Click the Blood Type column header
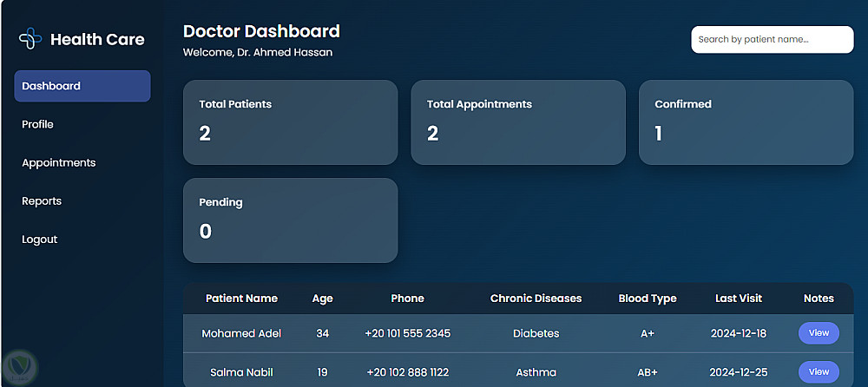 (x=648, y=298)
